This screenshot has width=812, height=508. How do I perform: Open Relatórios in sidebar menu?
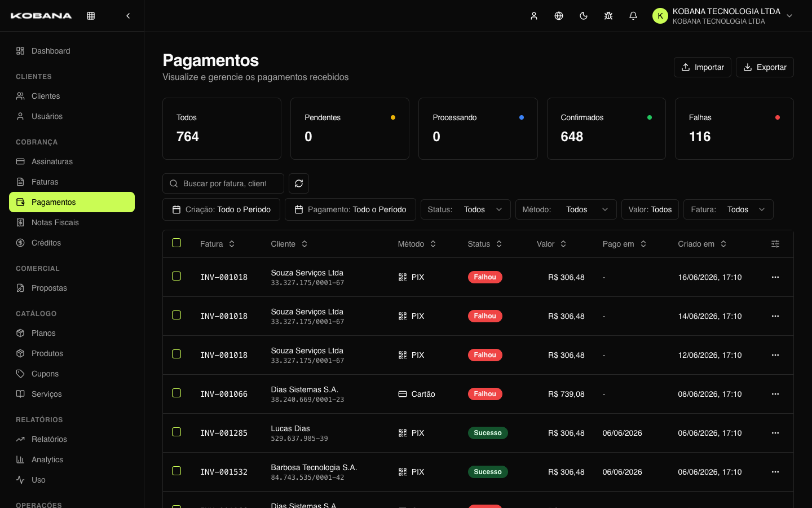tap(72, 439)
